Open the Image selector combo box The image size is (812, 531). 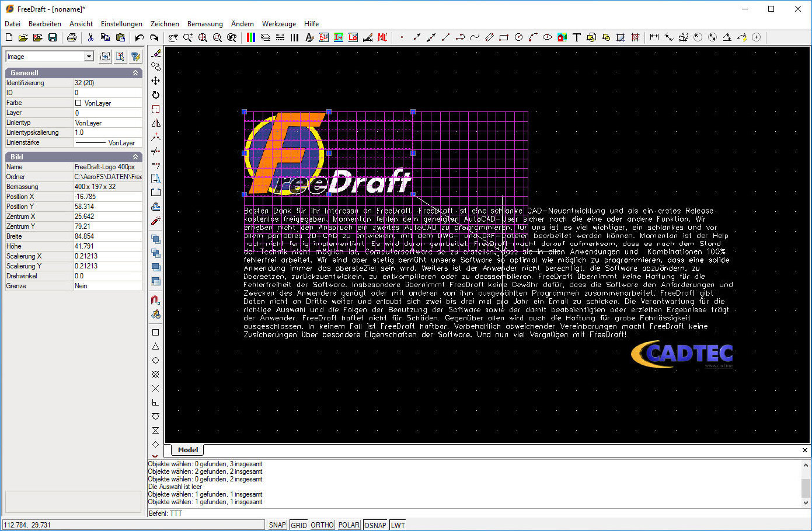(x=90, y=56)
